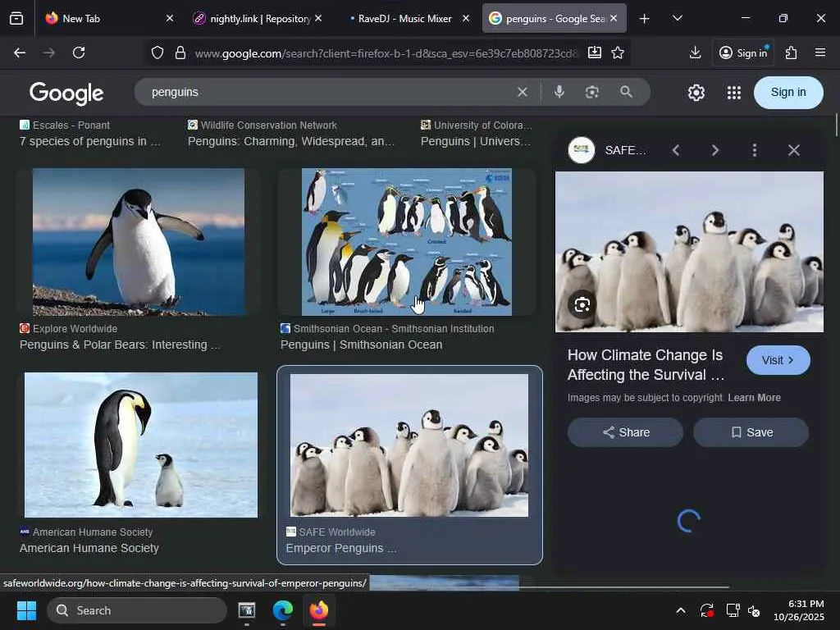Show hidden system tray icons

[680, 610]
